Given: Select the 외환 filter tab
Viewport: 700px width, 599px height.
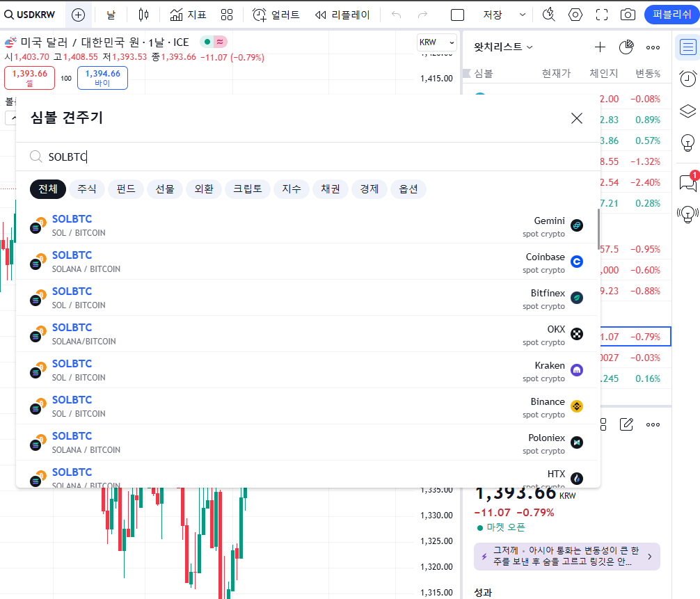Looking at the screenshot, I should pyautogui.click(x=204, y=189).
